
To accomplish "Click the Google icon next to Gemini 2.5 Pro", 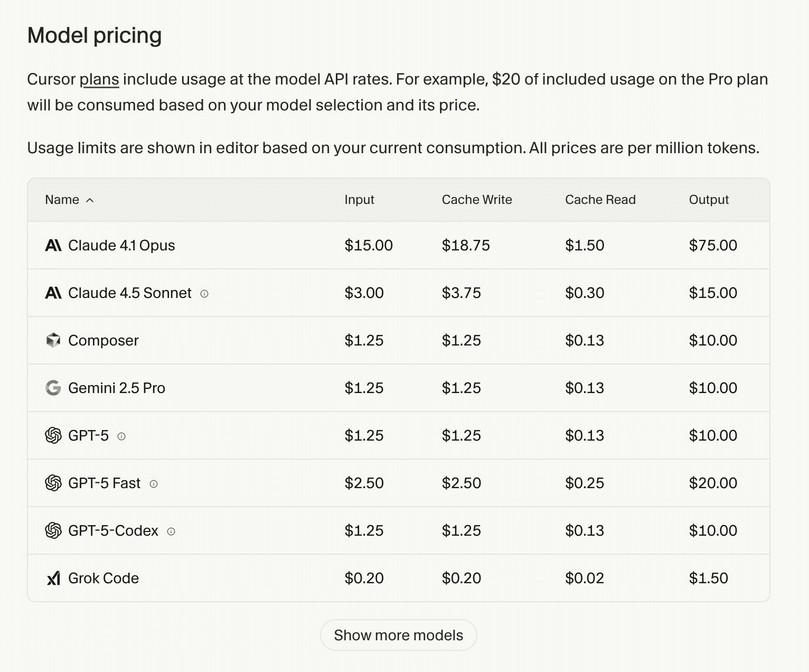I will click(54, 388).
